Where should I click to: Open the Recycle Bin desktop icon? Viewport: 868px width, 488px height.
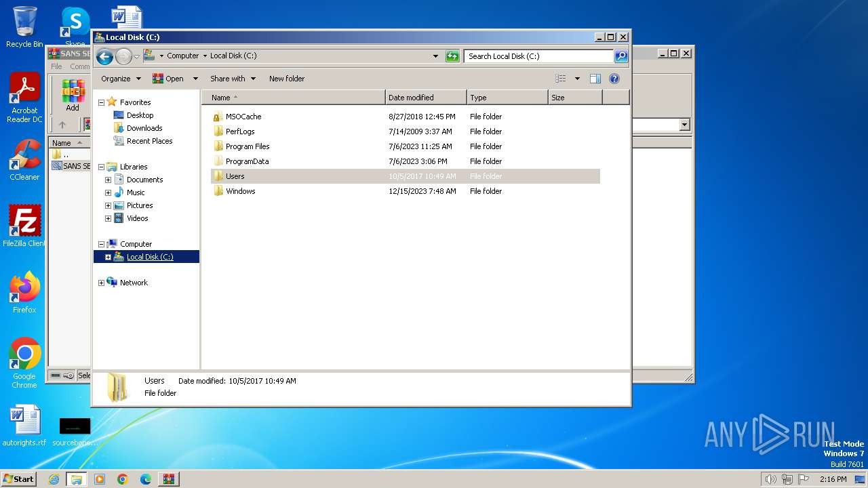pos(24,27)
